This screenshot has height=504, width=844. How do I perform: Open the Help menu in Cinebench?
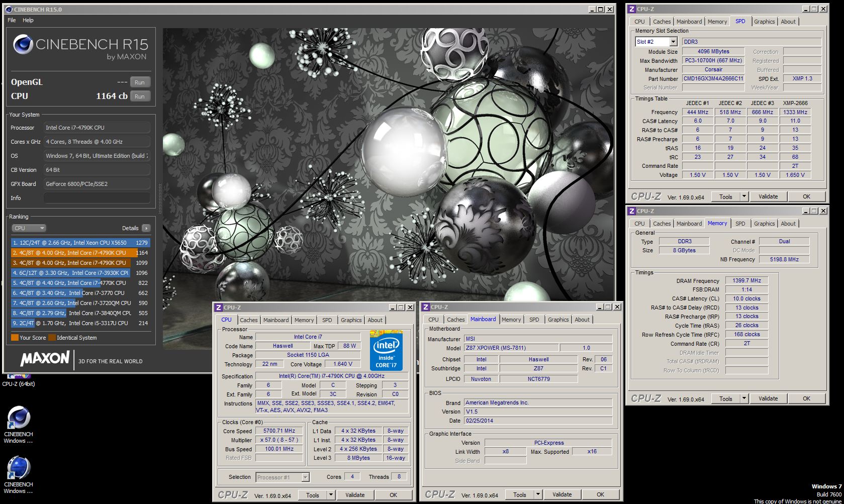28,20
